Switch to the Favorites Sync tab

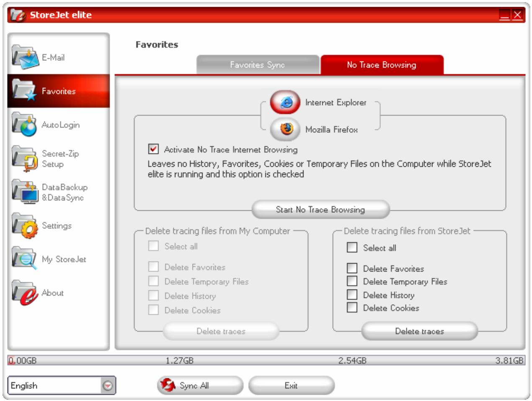tap(258, 65)
